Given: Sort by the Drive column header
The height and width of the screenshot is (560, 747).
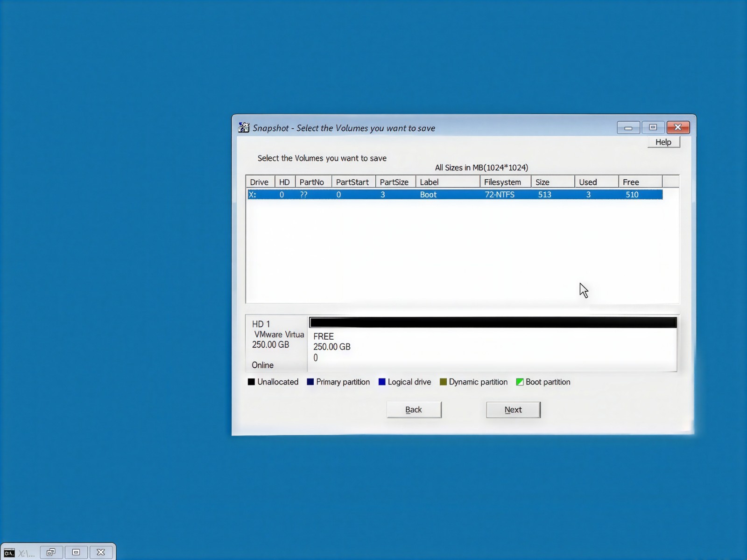Looking at the screenshot, I should click(260, 182).
